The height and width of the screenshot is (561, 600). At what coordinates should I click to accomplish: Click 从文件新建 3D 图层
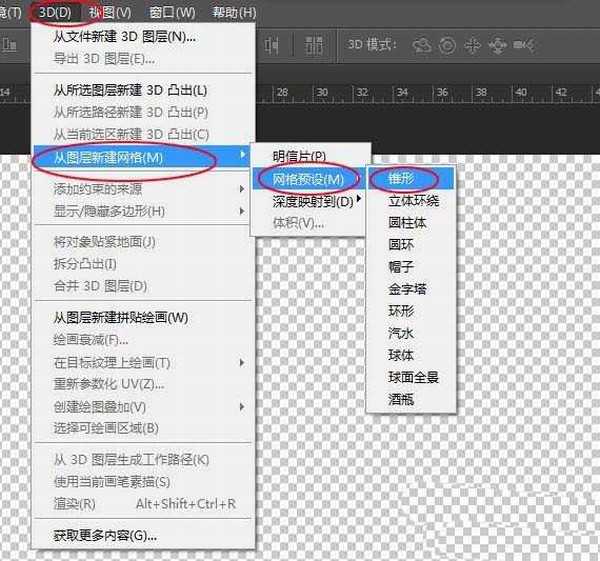point(124,37)
